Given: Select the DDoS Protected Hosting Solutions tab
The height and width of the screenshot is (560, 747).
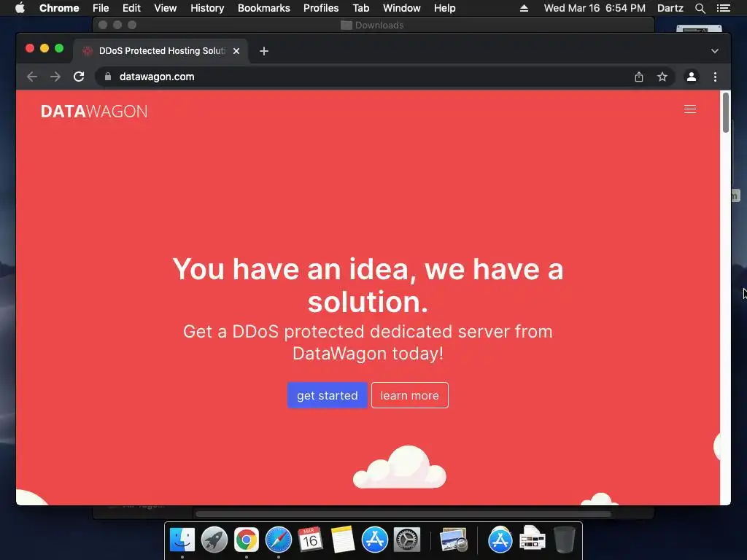Looking at the screenshot, I should tap(160, 51).
